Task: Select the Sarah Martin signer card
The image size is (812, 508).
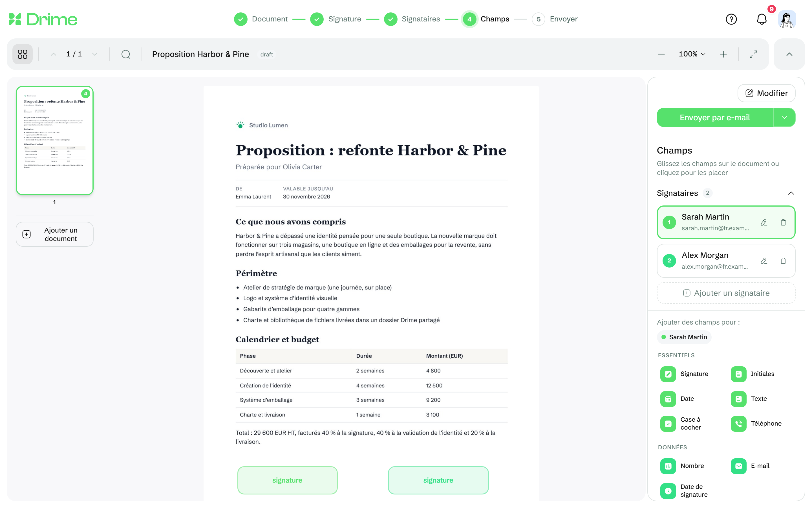Action: coord(726,222)
